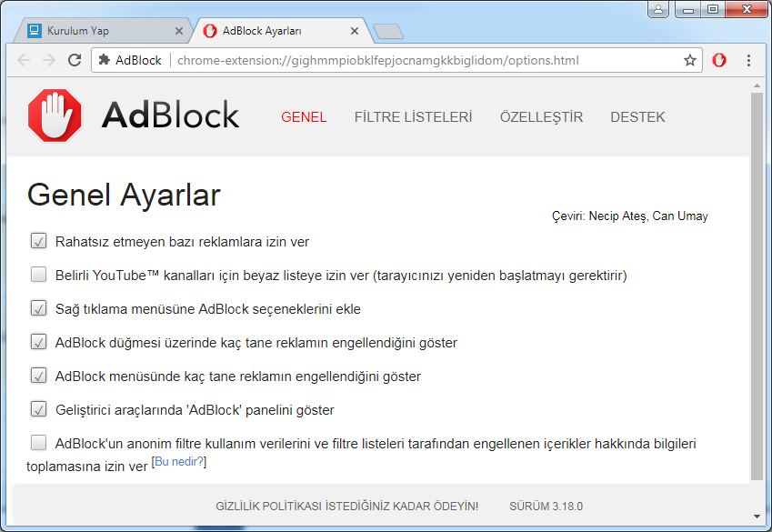Click the extension puzzle icon in address bar
The image size is (772, 532).
(104, 60)
